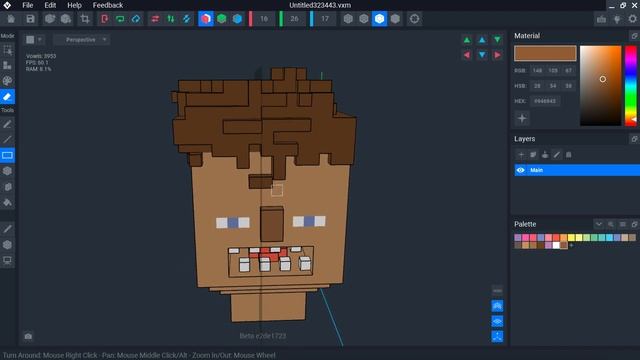Add a palette color with small plus
Screen dimensions: 640x360
click(571, 245)
